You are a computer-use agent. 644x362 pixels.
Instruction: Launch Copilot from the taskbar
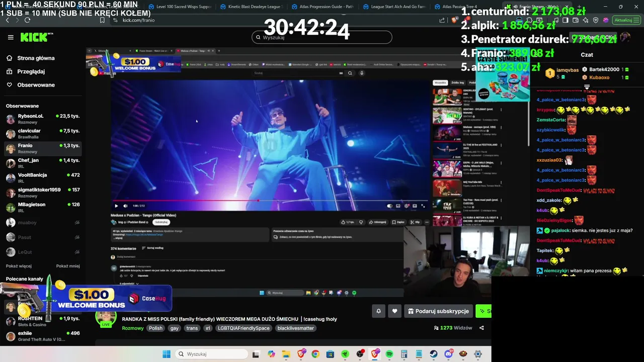click(x=272, y=354)
